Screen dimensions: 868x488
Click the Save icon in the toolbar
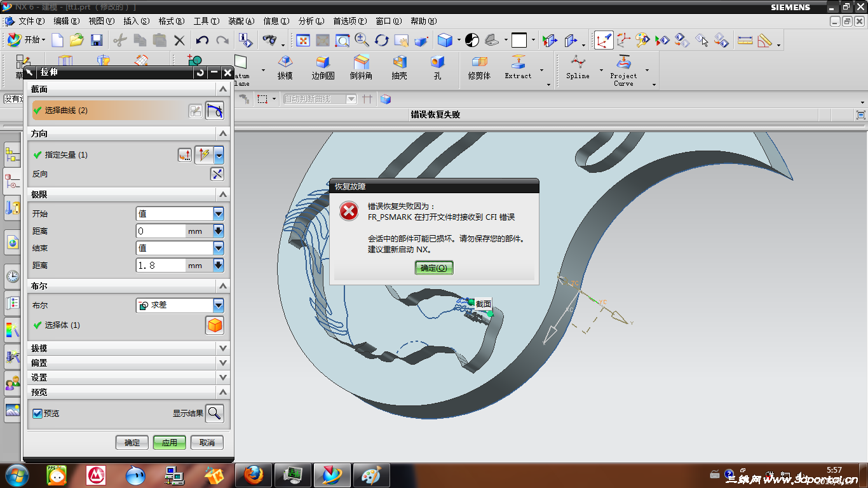pyautogui.click(x=97, y=40)
